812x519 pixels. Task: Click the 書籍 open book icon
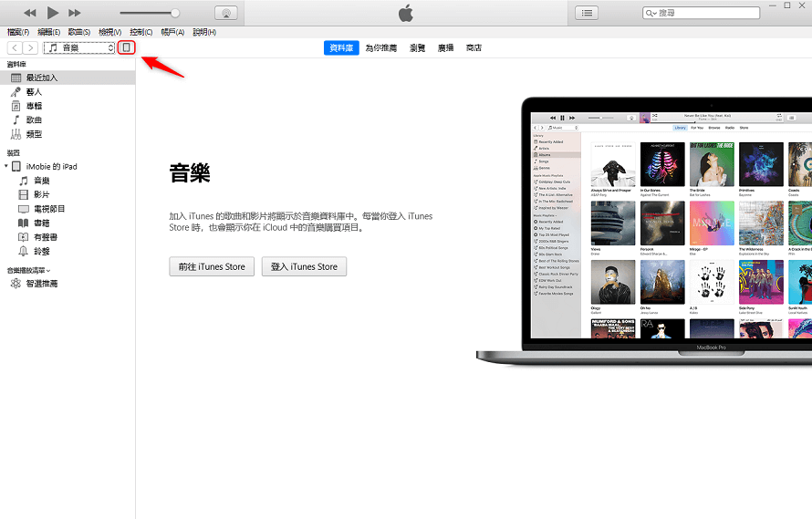[x=24, y=223]
